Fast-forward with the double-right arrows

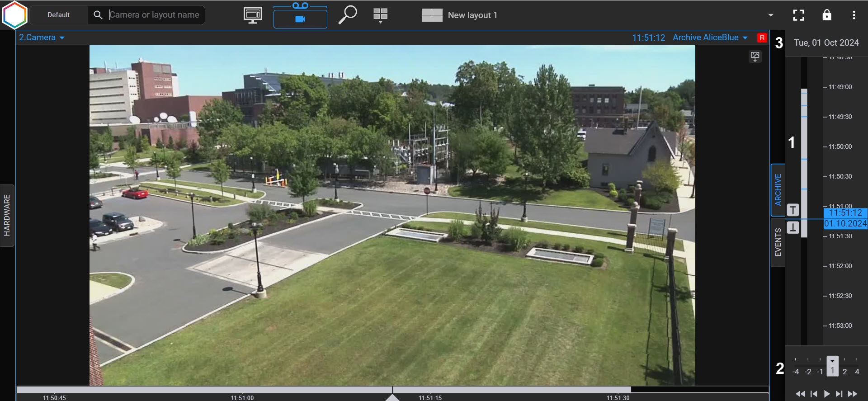(853, 394)
